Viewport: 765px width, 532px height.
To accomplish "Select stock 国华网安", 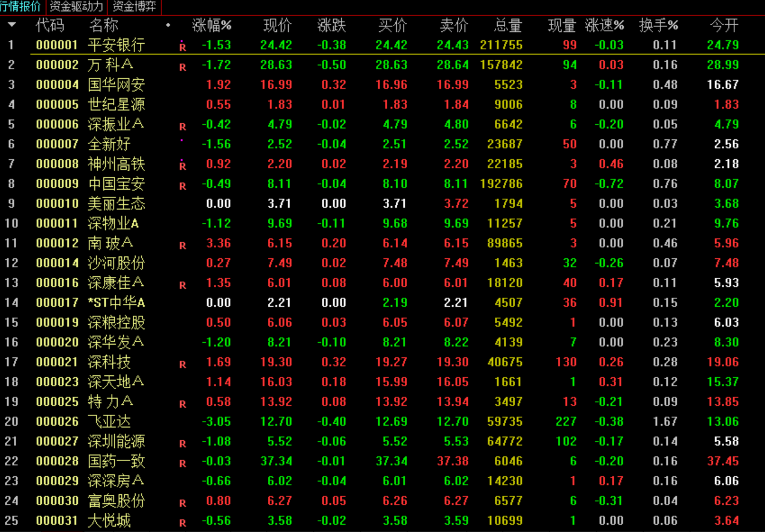I will (116, 85).
